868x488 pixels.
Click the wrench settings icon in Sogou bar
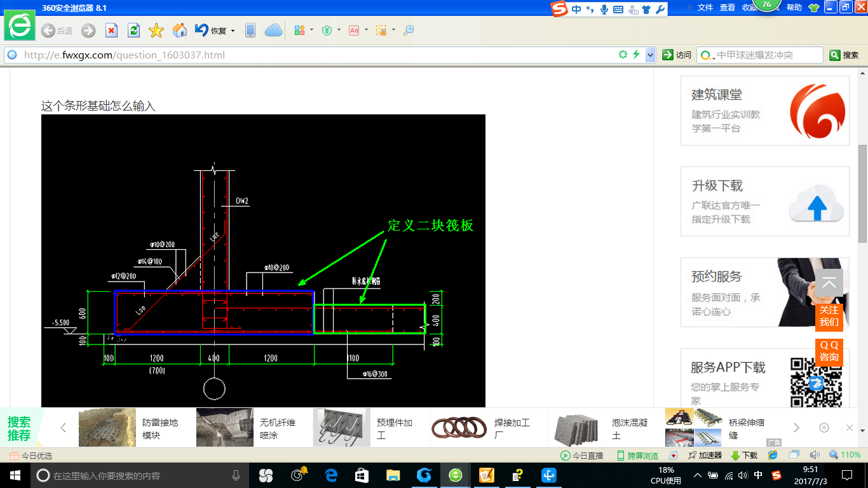[660, 10]
